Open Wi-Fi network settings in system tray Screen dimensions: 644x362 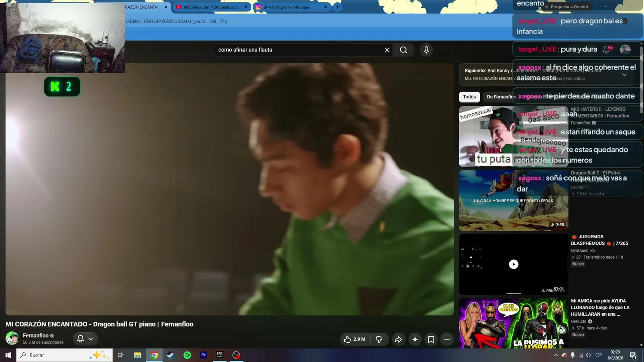pyautogui.click(x=580, y=355)
